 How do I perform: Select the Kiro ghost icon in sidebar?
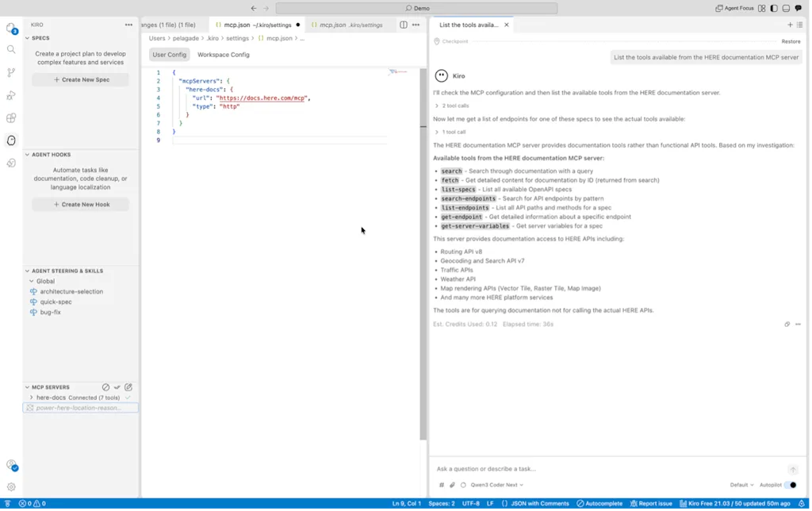tap(11, 140)
